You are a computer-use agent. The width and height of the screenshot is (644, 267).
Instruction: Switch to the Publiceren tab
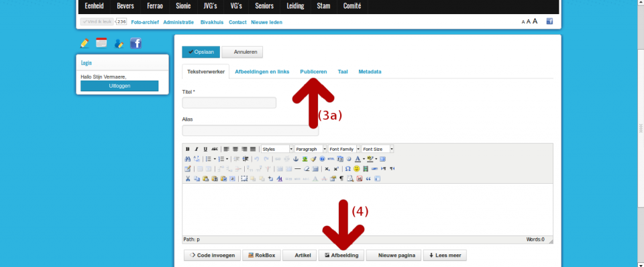[x=313, y=72]
